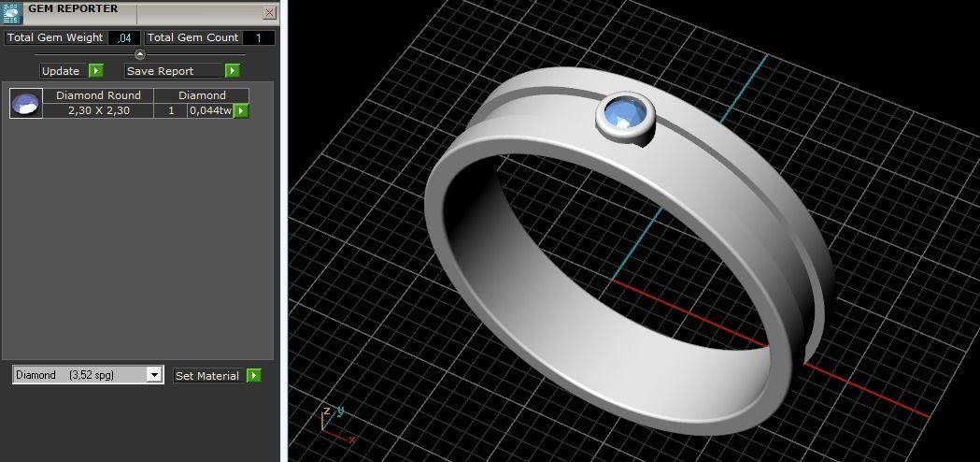The width and height of the screenshot is (980, 462).
Task: Click the Total Gem Weight label
Action: (x=55, y=37)
